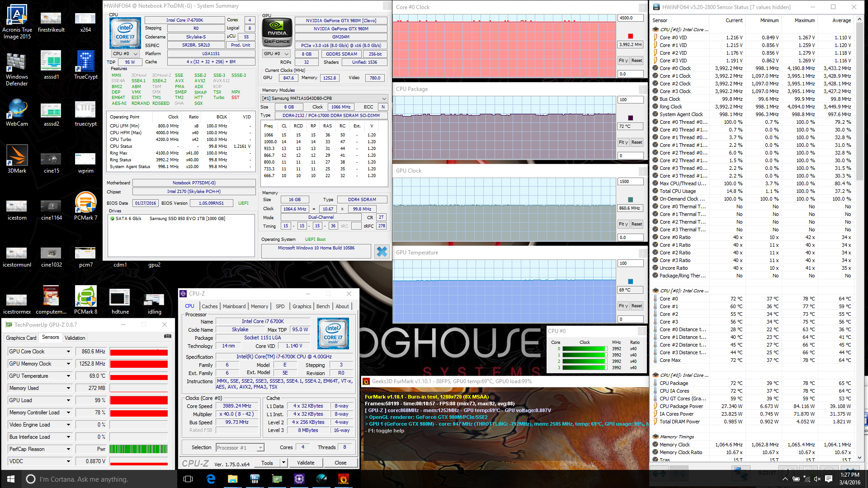Click the Prod. Unit button in System Summary

click(241, 45)
